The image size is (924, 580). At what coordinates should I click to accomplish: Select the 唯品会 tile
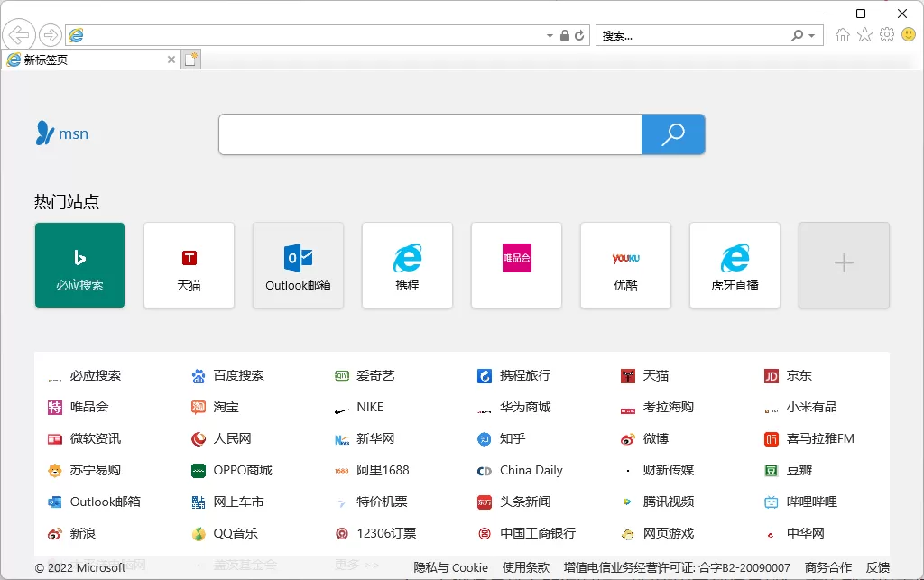516,264
